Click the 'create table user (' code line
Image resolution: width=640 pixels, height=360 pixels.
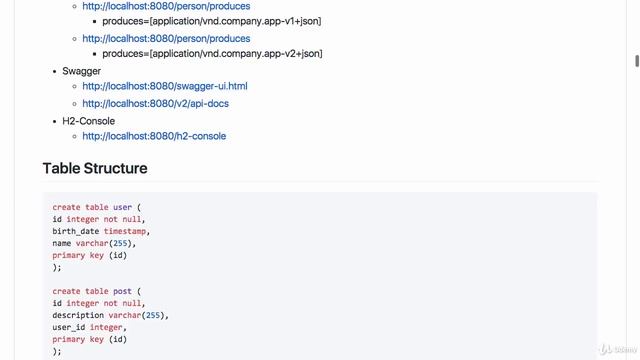96,207
